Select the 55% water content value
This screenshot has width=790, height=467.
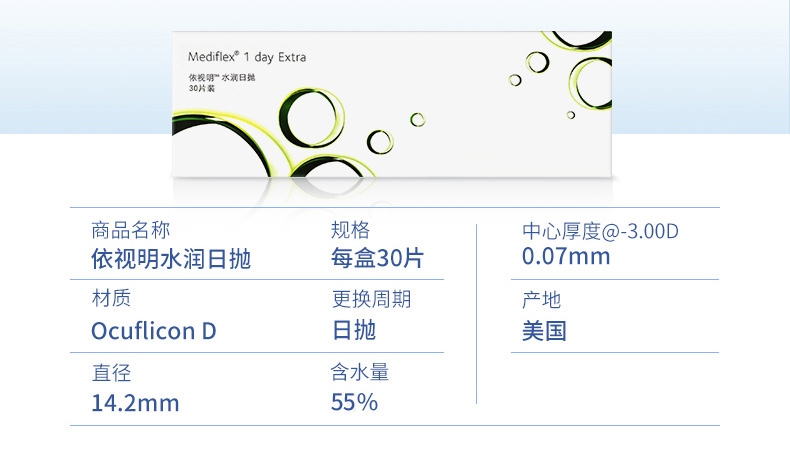[x=354, y=402]
